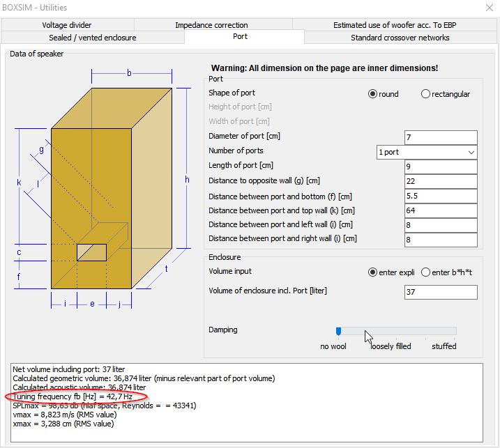This screenshot has height=448, width=500.
Task: Click the 'h' height label in diagram
Action: click(x=187, y=179)
